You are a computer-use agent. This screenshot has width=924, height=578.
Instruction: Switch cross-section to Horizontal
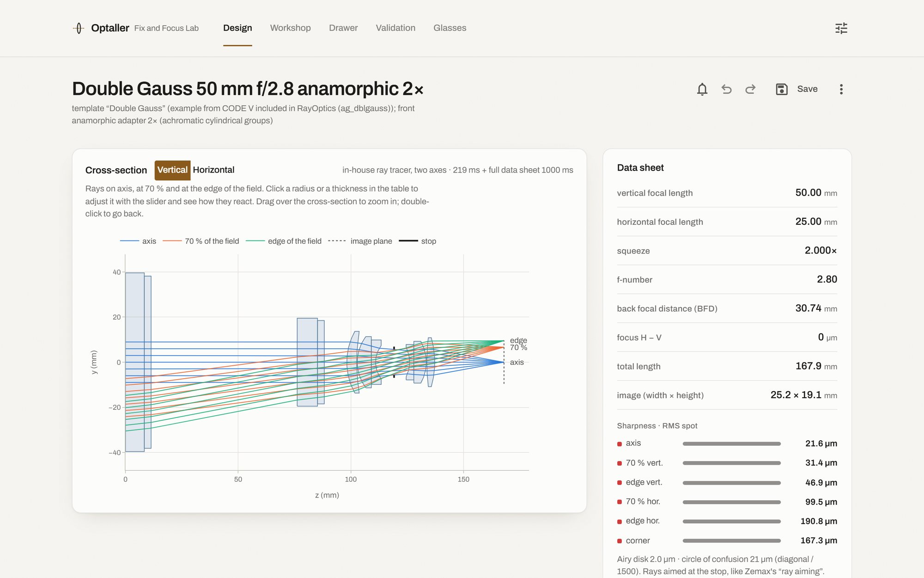coord(213,170)
